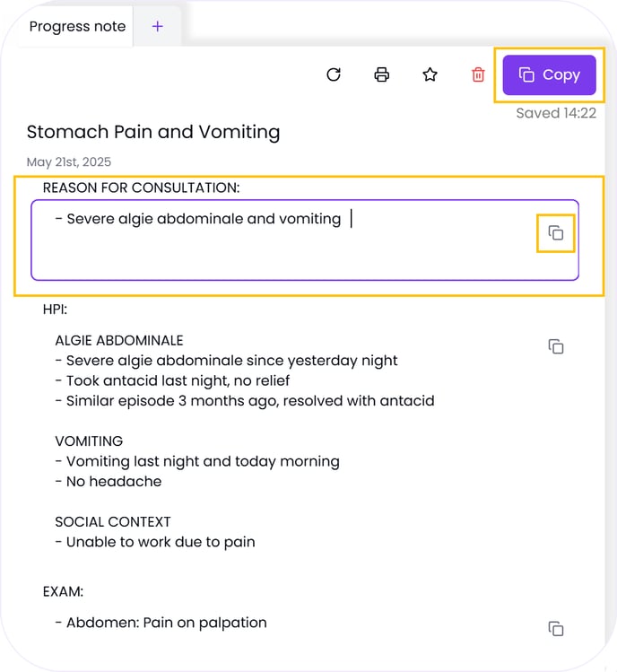Print the progress note
Screen dimensions: 617x672
382,74
